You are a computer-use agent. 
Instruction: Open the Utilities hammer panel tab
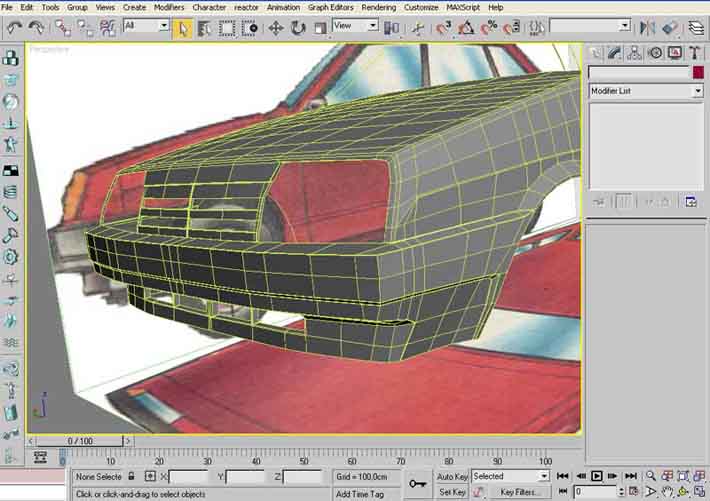[x=693, y=52]
